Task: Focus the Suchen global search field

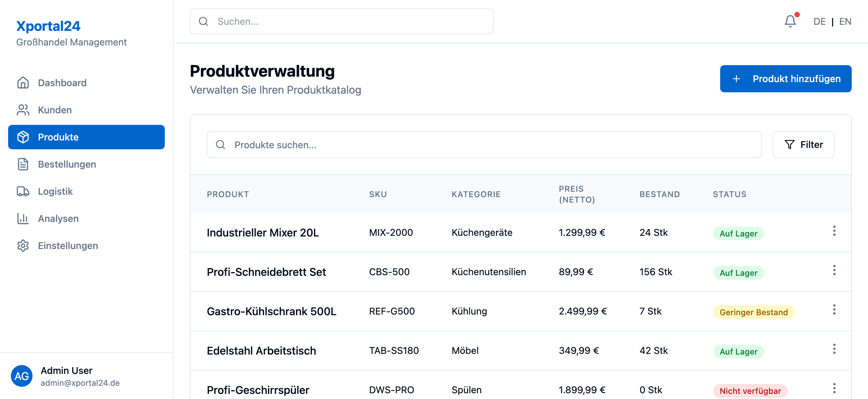Action: coord(342,21)
